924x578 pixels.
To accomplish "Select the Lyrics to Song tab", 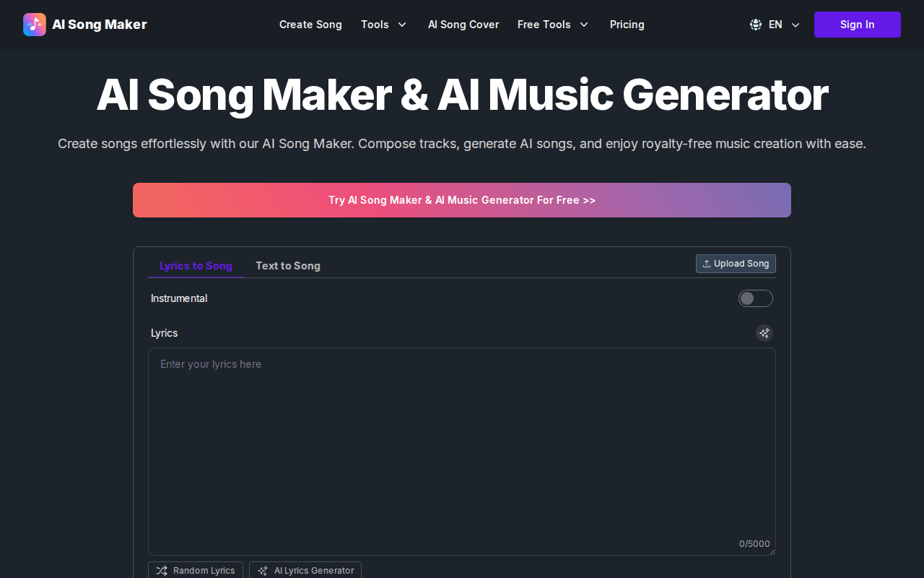I will [196, 266].
